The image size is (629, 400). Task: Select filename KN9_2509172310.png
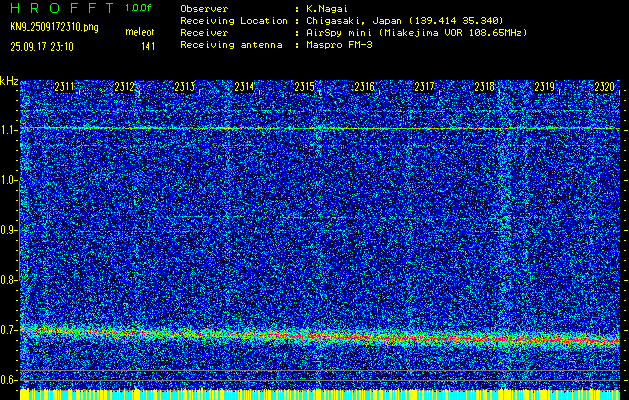point(54,27)
